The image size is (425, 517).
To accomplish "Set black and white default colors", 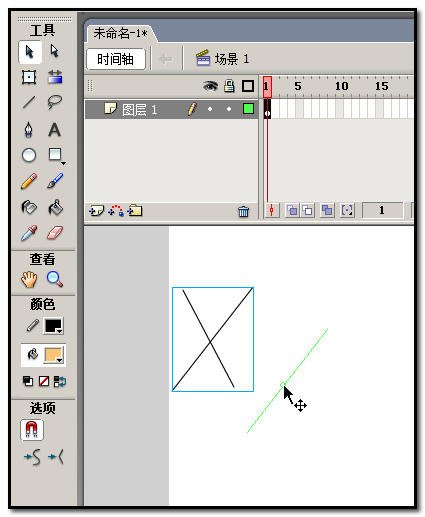I will click(x=28, y=381).
